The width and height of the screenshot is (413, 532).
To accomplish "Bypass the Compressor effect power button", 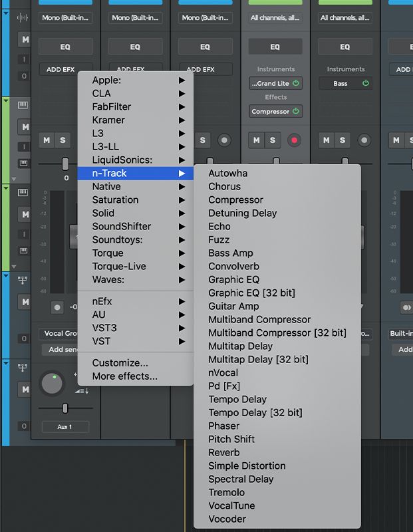I will [296, 111].
